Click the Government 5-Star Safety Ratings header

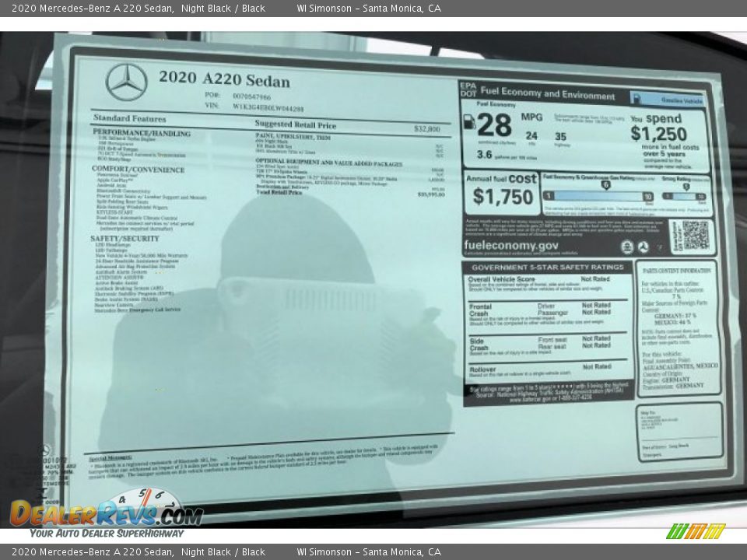coord(548,267)
